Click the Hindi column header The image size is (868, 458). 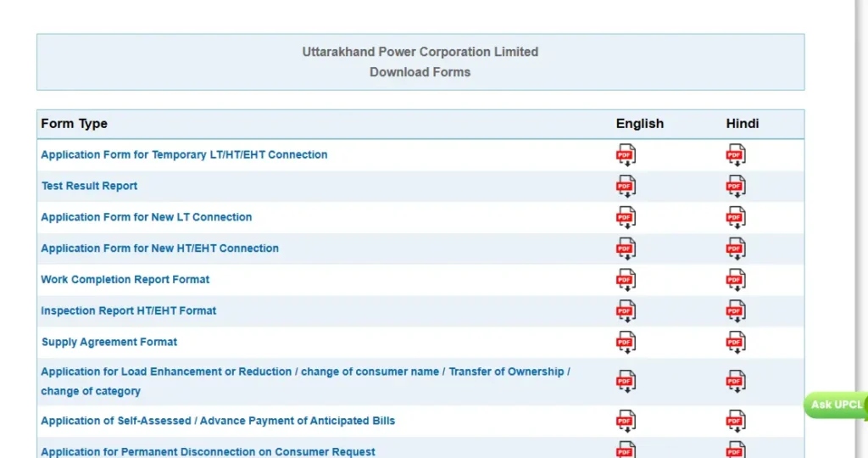[x=743, y=124]
